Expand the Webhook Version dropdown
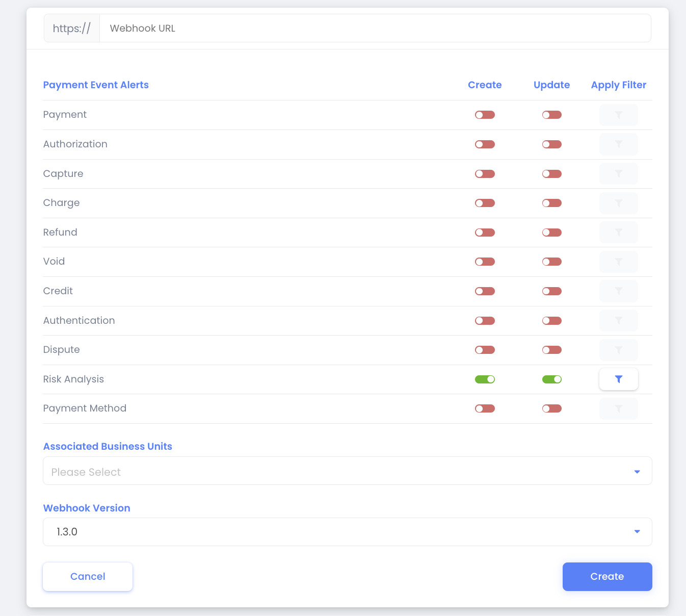This screenshot has width=686, height=616. (x=348, y=532)
